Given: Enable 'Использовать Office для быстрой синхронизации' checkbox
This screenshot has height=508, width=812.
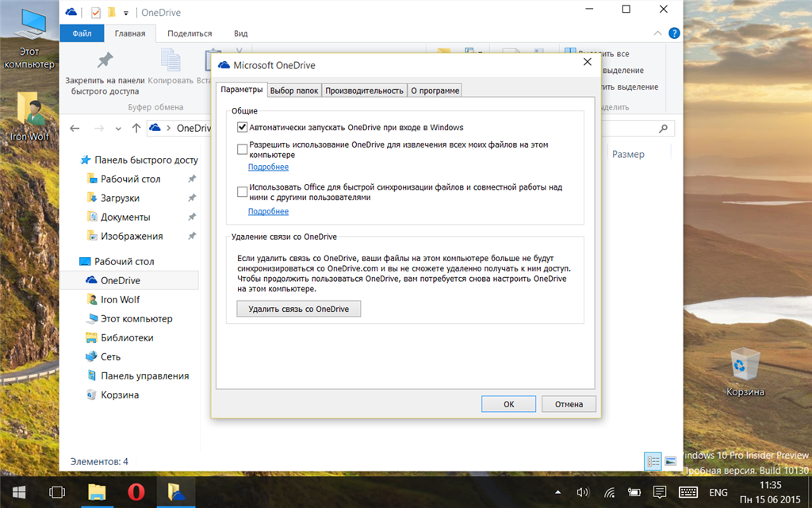Looking at the screenshot, I should click(x=242, y=192).
